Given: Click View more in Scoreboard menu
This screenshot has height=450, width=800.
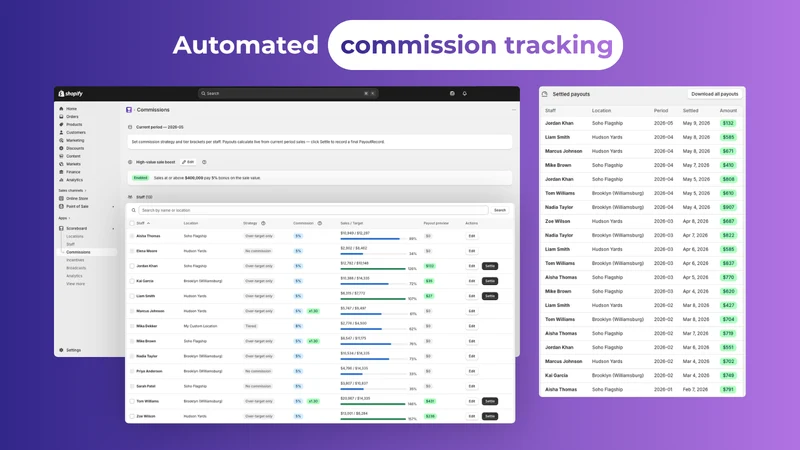Looking at the screenshot, I should point(76,284).
